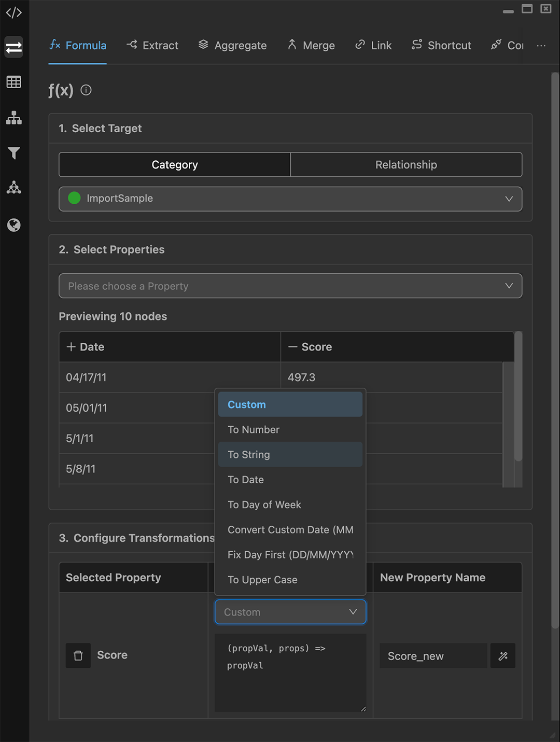
Task: Open the globe map sidebar icon
Action: (x=14, y=225)
